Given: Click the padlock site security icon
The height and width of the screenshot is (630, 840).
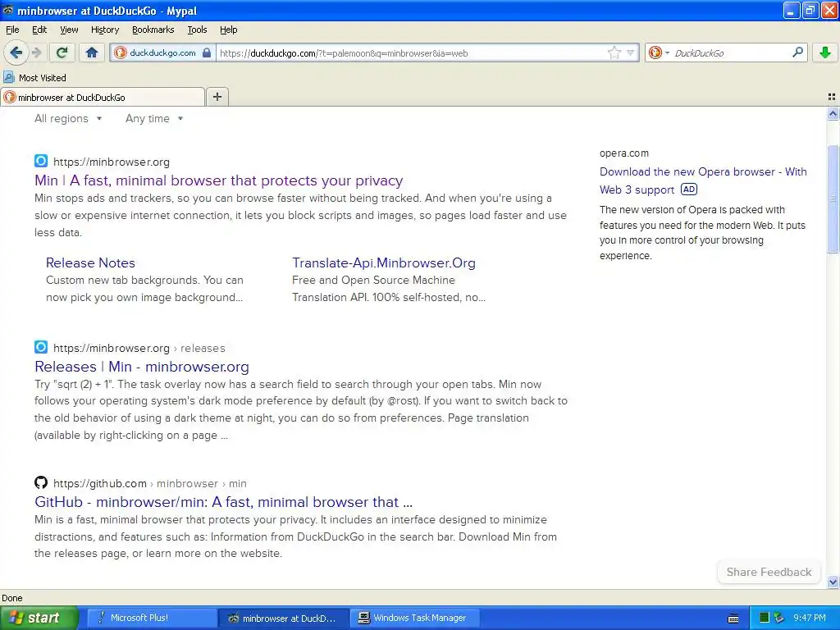Looking at the screenshot, I should 207,52.
